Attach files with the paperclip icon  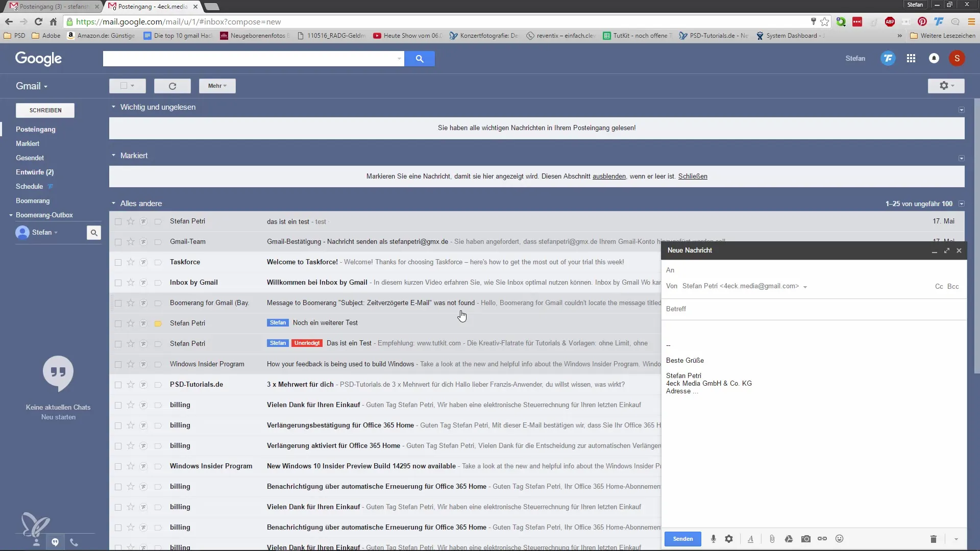[772, 539]
